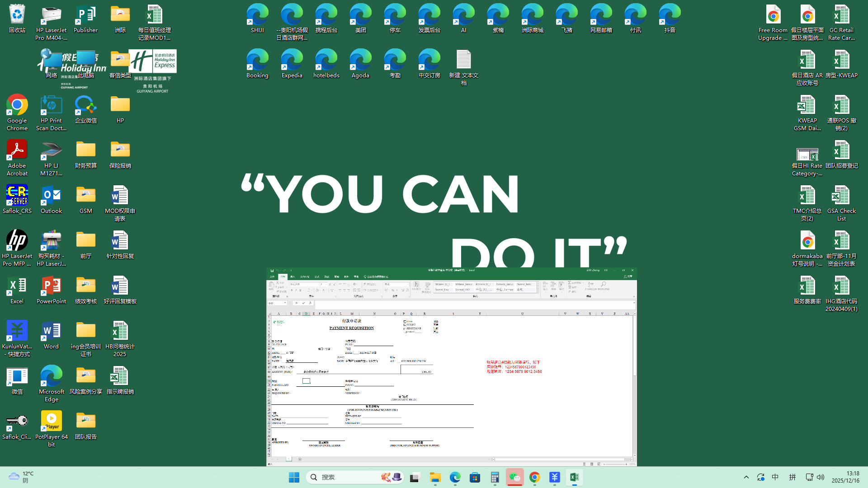Screen dimensions: 868x488
Task: Click the WeChat icon in taskbar
Action: 514,477
